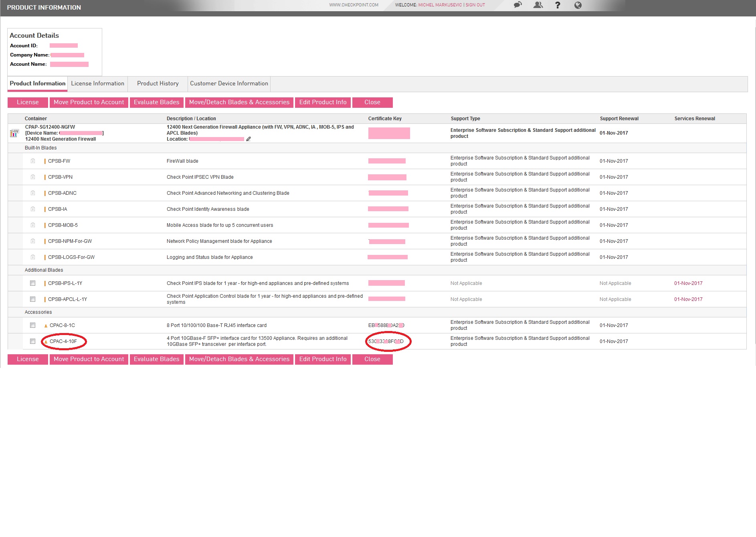Click the MICHEL MARKUSEVIC user link

(440, 5)
